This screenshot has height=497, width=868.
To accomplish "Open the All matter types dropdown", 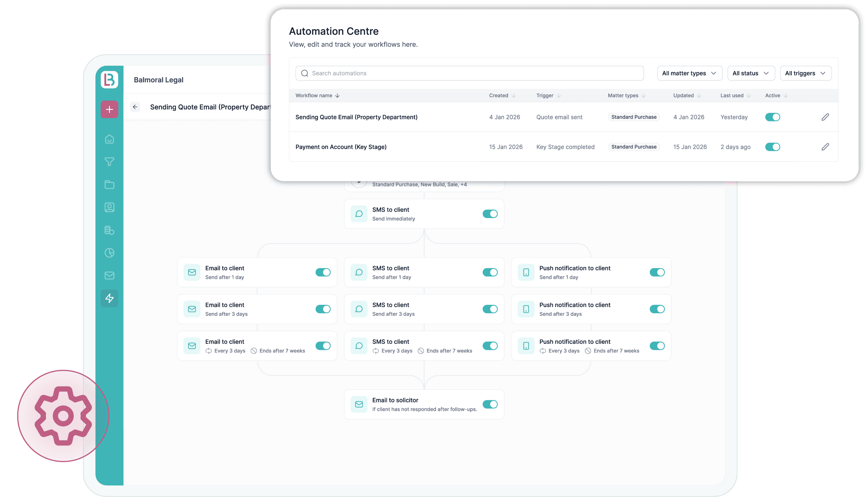I will pyautogui.click(x=690, y=73).
